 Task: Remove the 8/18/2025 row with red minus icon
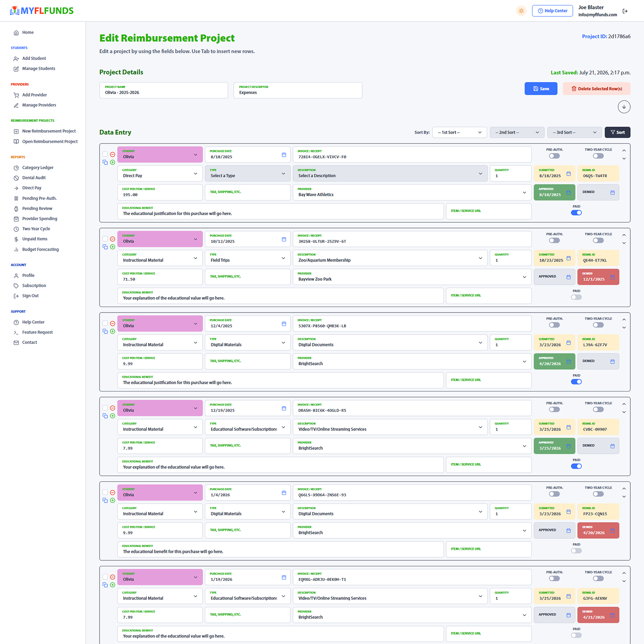(112, 155)
